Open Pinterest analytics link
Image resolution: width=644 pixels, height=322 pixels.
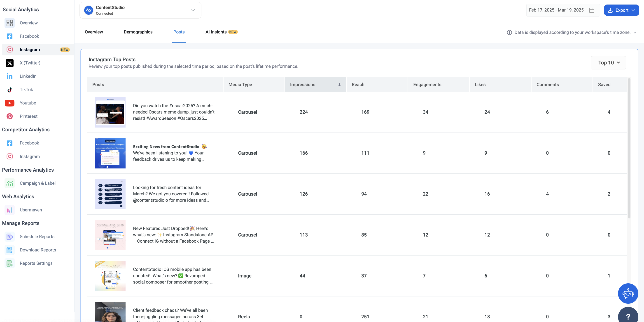click(28, 116)
